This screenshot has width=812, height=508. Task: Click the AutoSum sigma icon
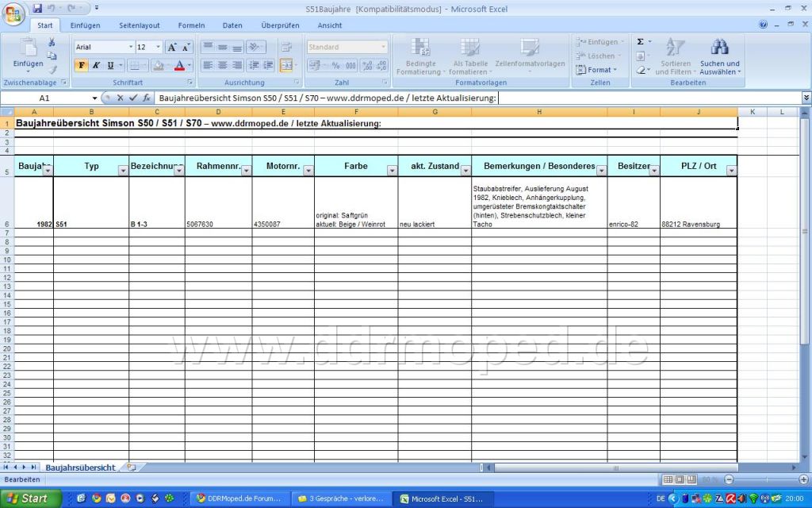click(x=641, y=41)
